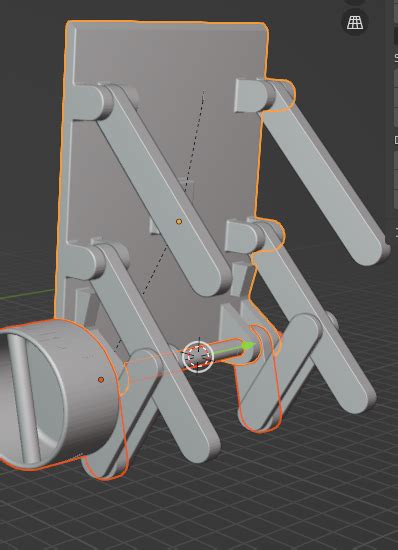Click the orange origin dot on the cylinder
Screen dimensions: 398x550
tap(101, 380)
